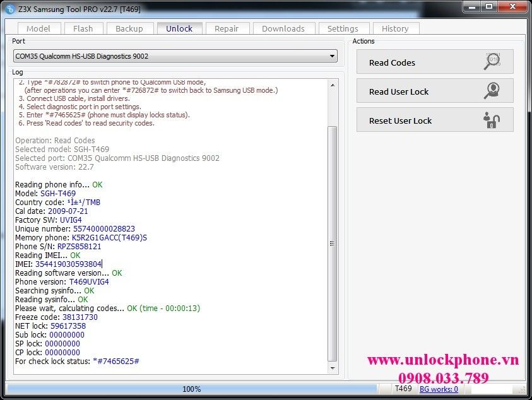
Task: Click the 100% progress bar
Action: [192, 389]
